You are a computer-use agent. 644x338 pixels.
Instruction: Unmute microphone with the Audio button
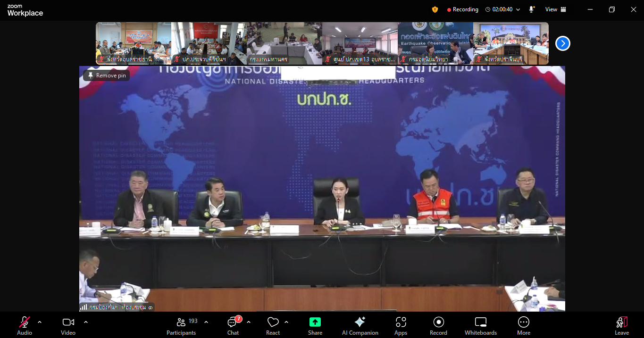click(x=25, y=325)
